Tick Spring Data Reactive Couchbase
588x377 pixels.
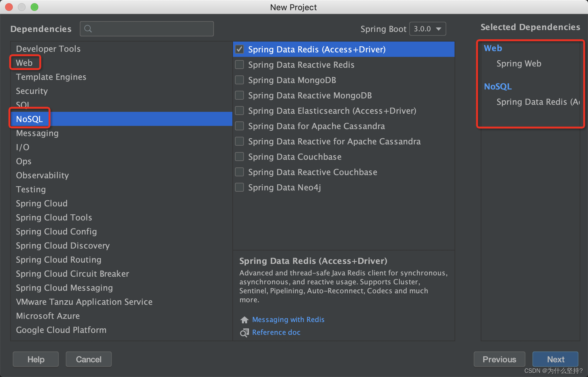(x=239, y=172)
